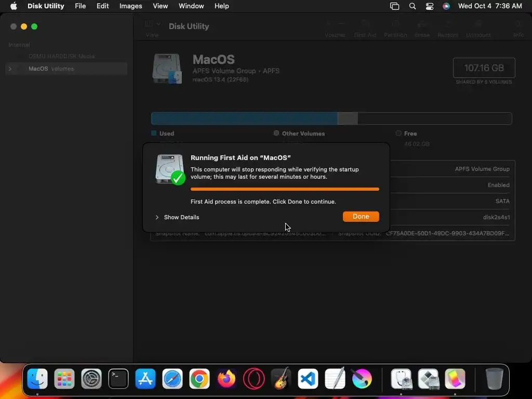
Task: Open the View sidebar dropdown in toolbar
Action: click(152, 24)
